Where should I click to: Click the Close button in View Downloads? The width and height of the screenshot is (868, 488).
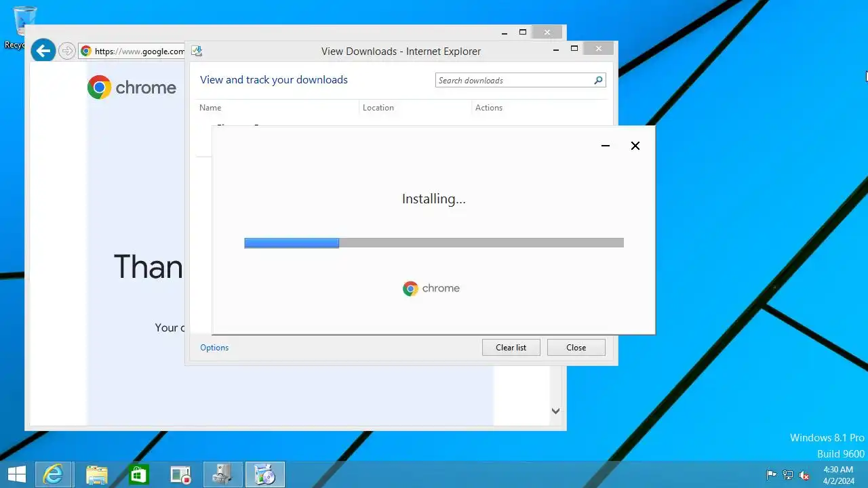(x=576, y=348)
